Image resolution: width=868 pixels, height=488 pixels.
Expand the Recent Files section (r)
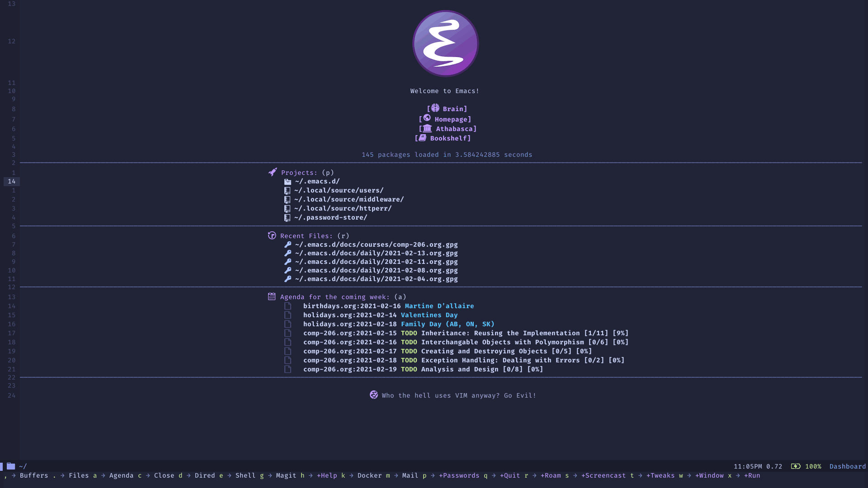click(307, 235)
